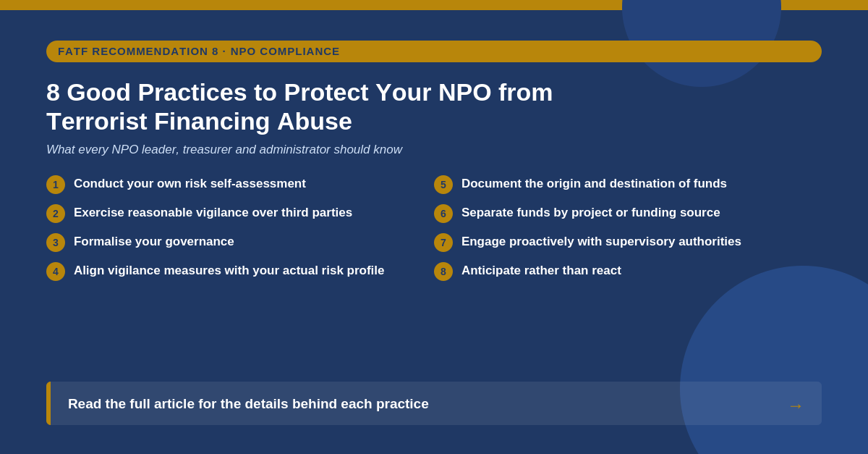The height and width of the screenshot is (454, 868).
Task: Click the number 4 badge icon
Action: click(x=56, y=272)
